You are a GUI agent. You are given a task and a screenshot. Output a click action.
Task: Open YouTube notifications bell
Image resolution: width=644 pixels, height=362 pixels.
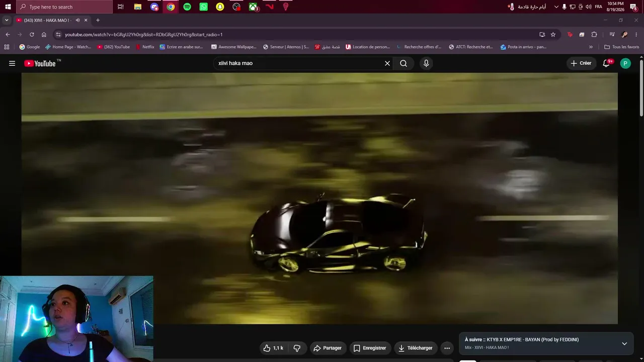coord(607,63)
